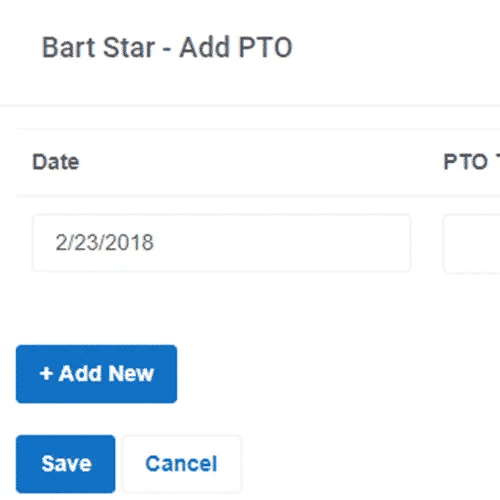The height and width of the screenshot is (500, 500).
Task: Click the Bart Star - Add PTO title
Action: click(167, 47)
